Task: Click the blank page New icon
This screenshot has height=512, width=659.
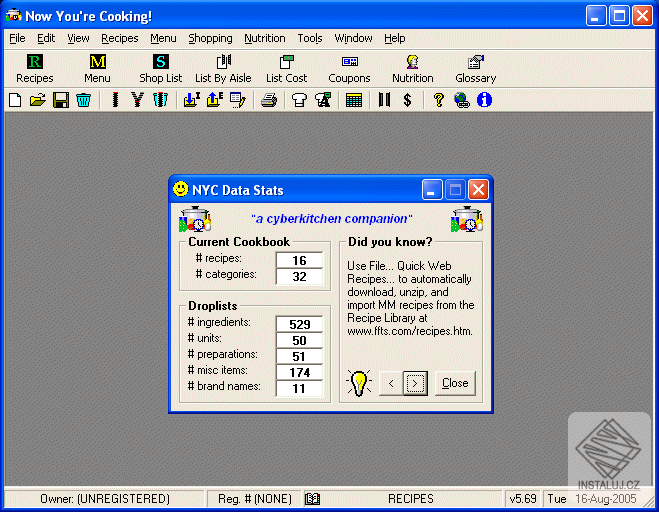Action: pyautogui.click(x=15, y=100)
